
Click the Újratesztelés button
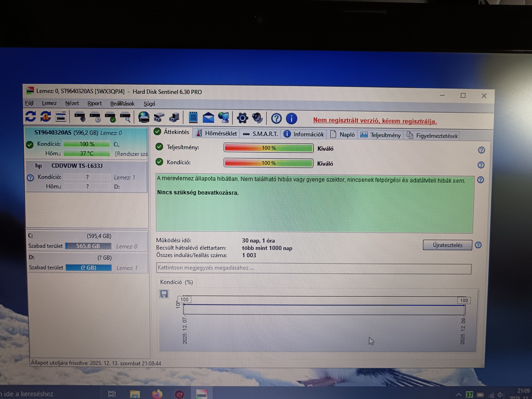(447, 245)
